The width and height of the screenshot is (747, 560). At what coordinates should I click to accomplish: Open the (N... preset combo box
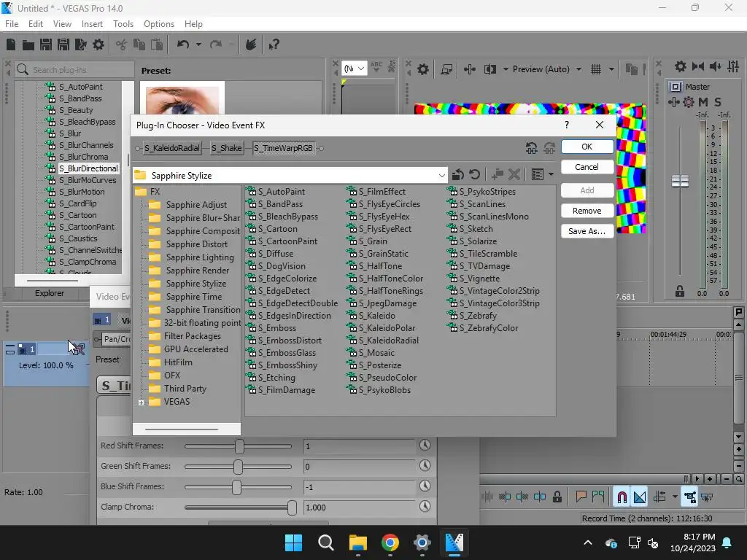pos(355,69)
